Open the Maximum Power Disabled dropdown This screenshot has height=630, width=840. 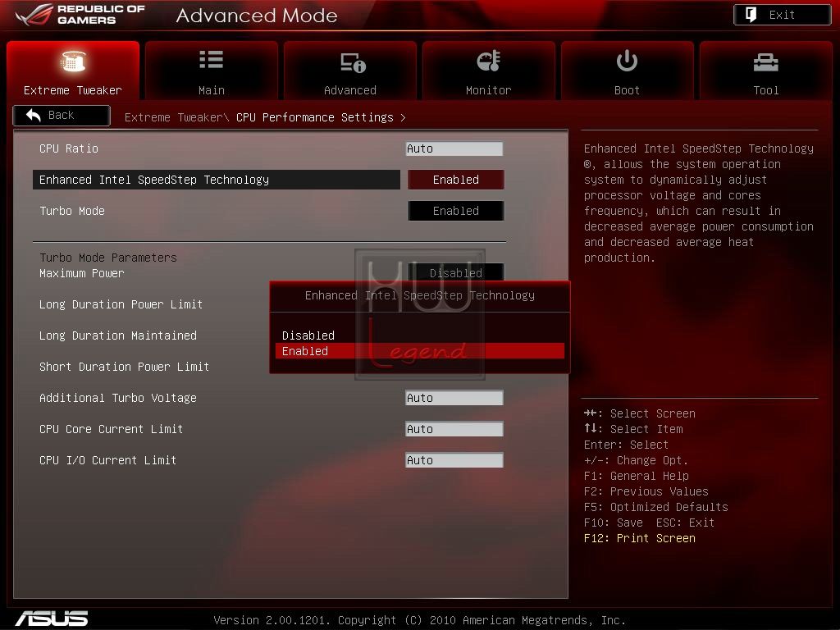point(456,272)
